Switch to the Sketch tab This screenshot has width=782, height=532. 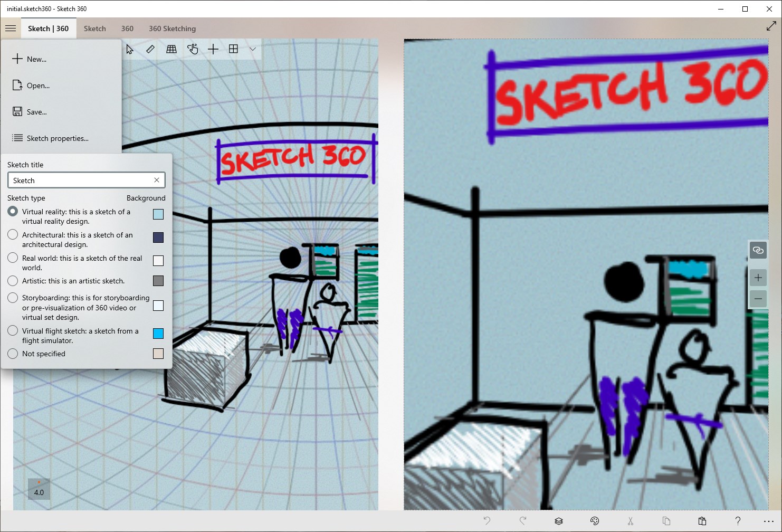coord(94,28)
